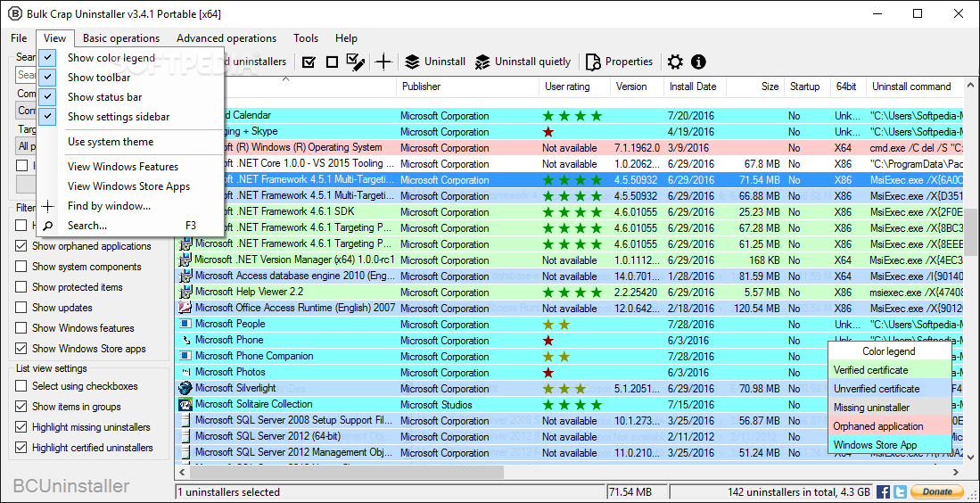Open the File menu
Screen dimensions: 980x503
(19, 38)
